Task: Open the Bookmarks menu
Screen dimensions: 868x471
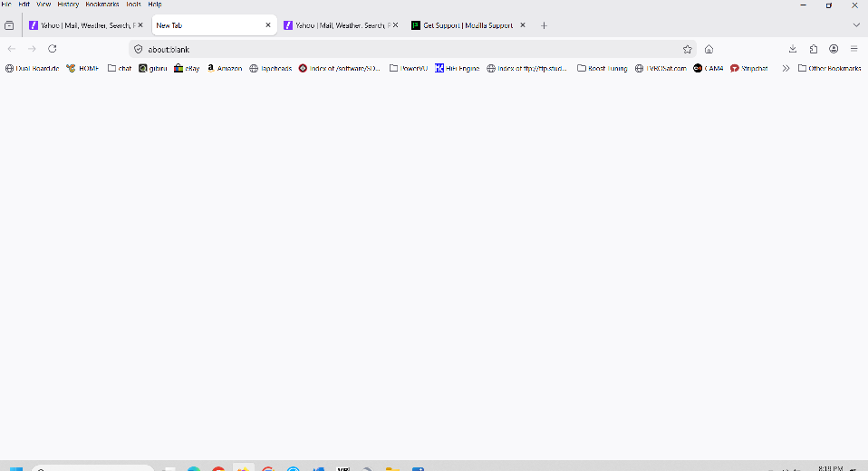Action: click(x=101, y=4)
